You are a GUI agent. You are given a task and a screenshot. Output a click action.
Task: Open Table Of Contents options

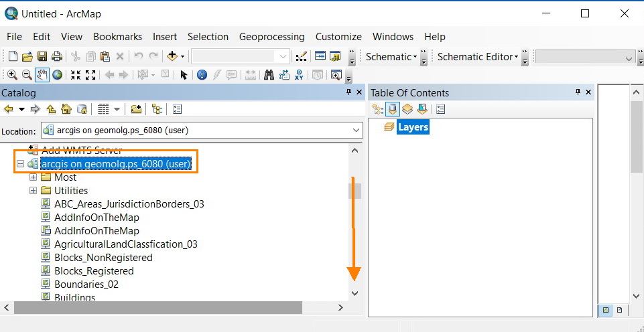click(x=441, y=109)
